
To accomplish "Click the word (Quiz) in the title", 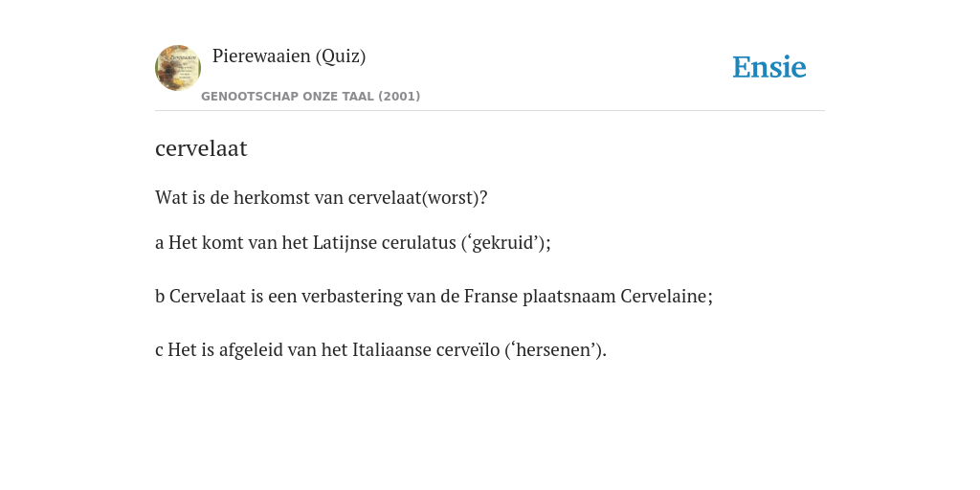I will tap(340, 56).
